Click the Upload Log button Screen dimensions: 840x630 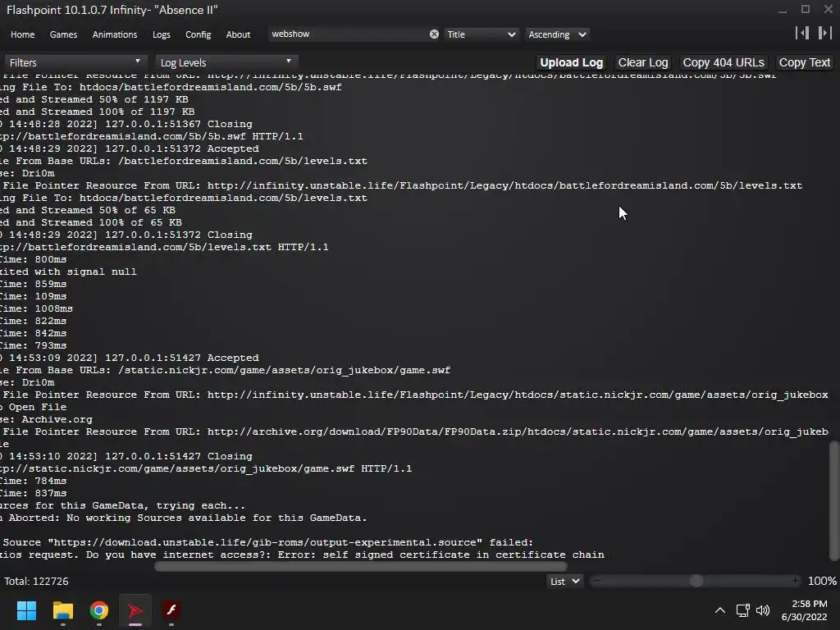[571, 62]
